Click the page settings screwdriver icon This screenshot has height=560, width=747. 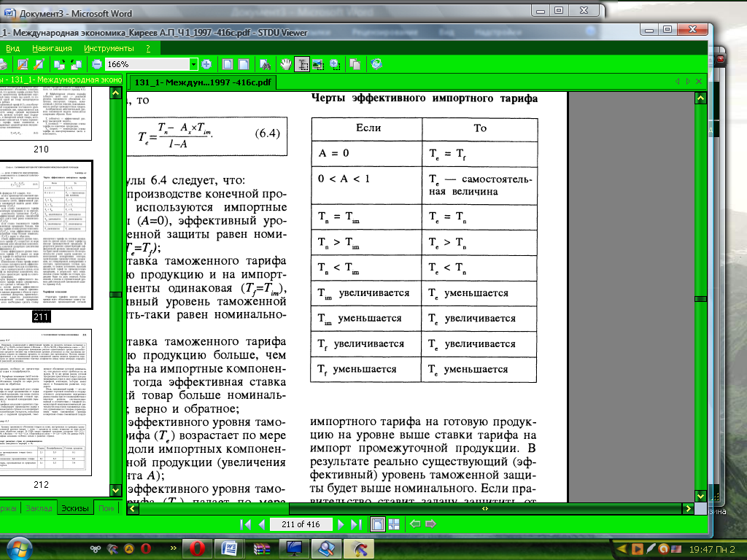(39, 64)
